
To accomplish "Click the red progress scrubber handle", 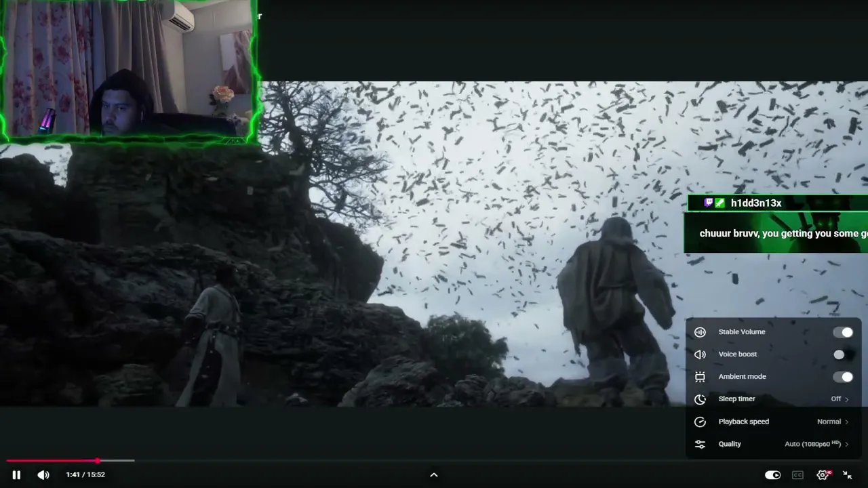I will pos(98,461).
